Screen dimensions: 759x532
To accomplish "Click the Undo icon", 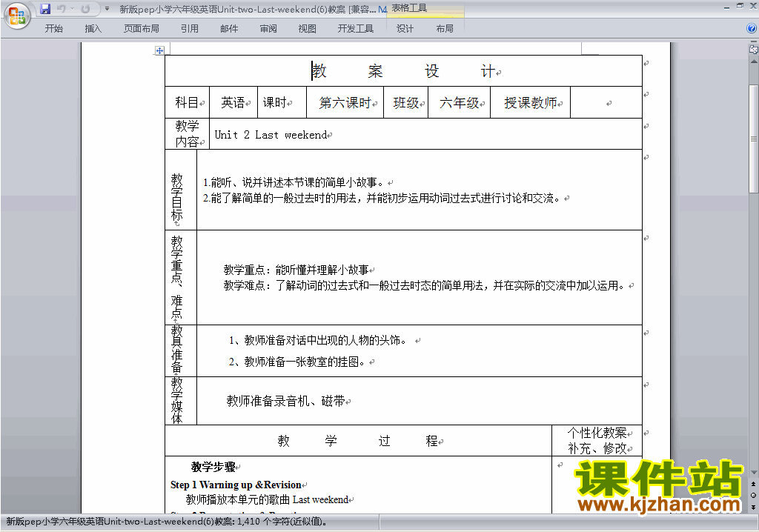I will point(62,9).
